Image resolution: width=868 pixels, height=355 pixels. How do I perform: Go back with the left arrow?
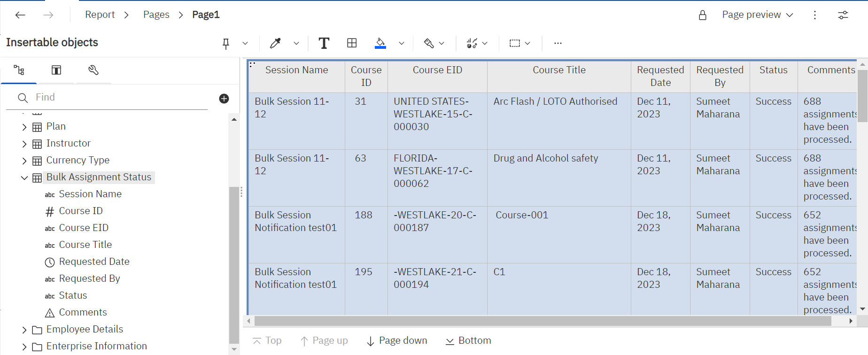tap(20, 15)
